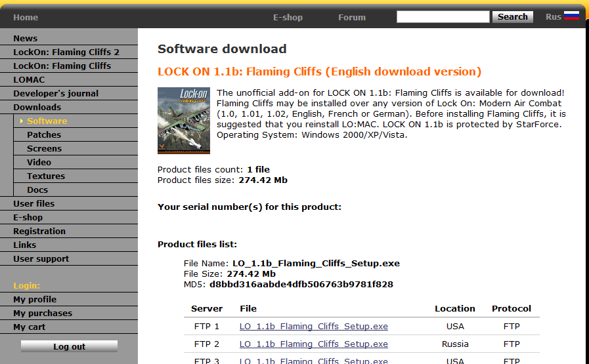Image resolution: width=589 pixels, height=364 pixels.
Task: Click the Russian flag language icon
Action: pos(571,16)
